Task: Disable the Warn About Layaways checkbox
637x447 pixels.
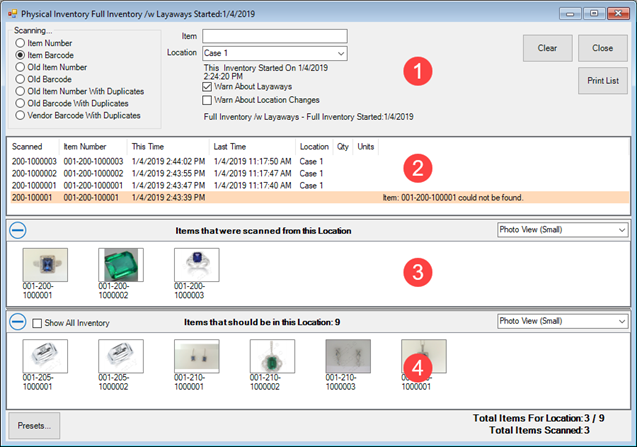Action: pyautogui.click(x=207, y=87)
